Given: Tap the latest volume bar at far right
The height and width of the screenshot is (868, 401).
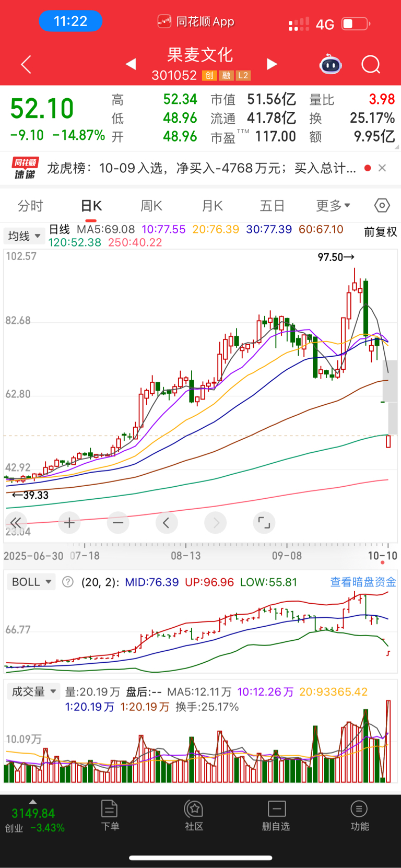Looking at the screenshot, I should (388, 741).
